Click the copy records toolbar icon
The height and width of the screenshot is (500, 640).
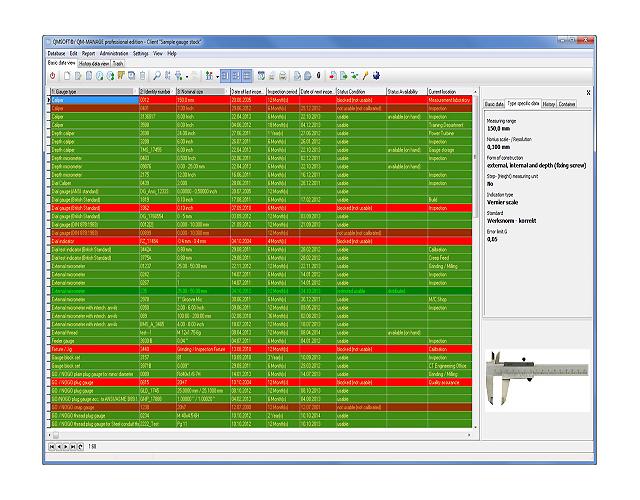point(131,76)
